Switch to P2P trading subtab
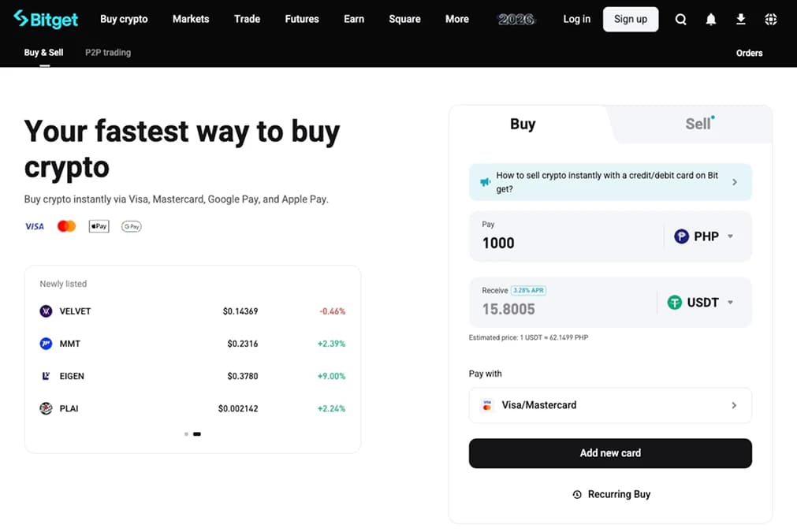Viewport: 797px width, 532px height. point(108,52)
